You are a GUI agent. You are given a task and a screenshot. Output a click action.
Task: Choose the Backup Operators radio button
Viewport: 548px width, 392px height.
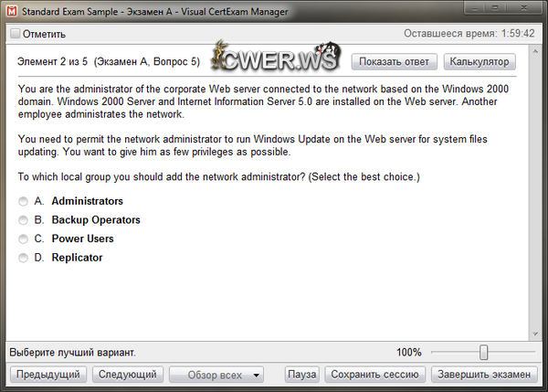[23, 220]
